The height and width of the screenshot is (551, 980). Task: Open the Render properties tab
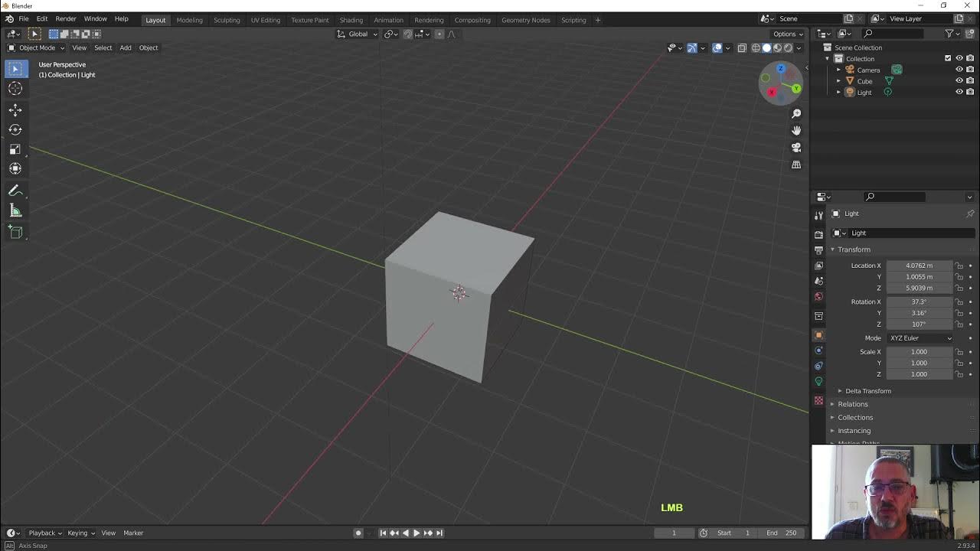click(x=818, y=234)
